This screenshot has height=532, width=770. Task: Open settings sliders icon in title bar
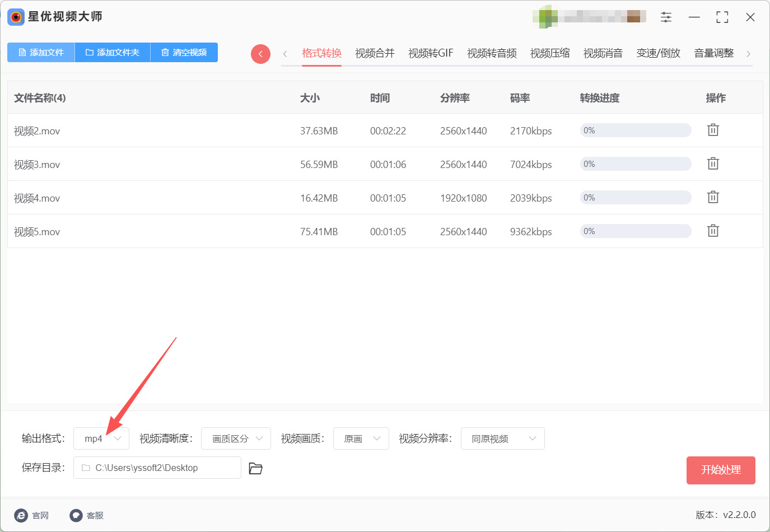tap(666, 17)
